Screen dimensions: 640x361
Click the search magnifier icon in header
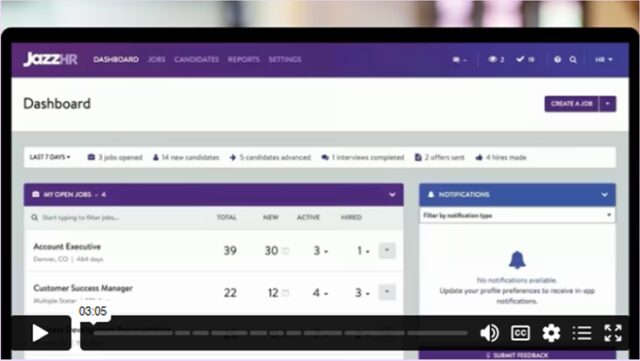coord(573,60)
